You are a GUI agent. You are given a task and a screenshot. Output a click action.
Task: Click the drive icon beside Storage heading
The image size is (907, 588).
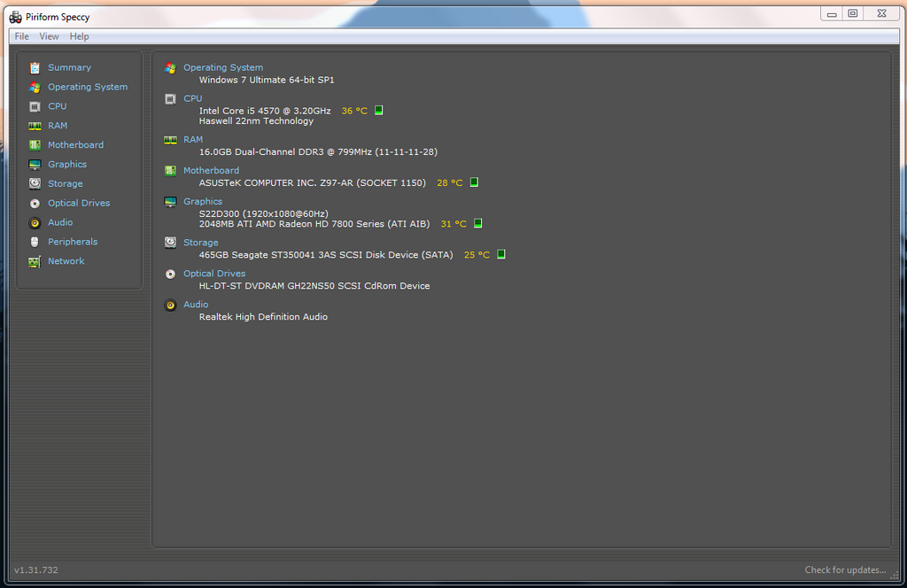170,243
